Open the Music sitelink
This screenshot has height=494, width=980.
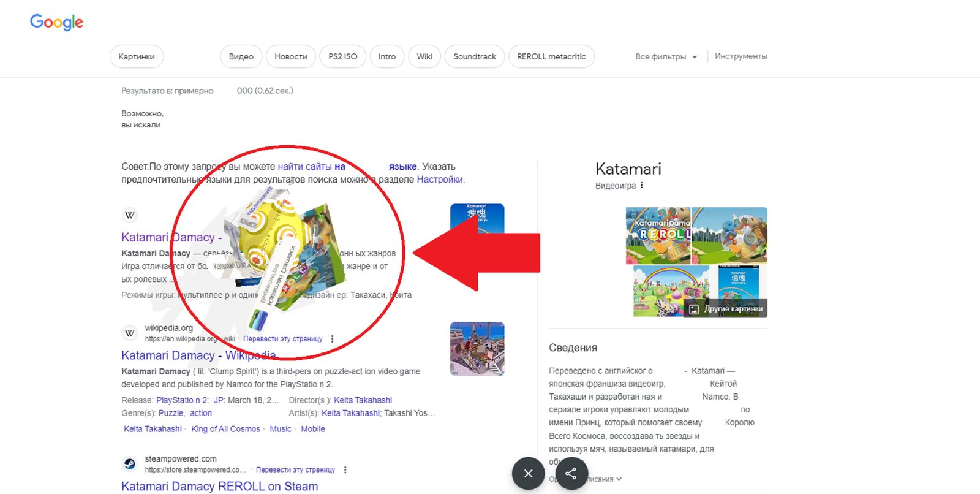click(x=281, y=429)
